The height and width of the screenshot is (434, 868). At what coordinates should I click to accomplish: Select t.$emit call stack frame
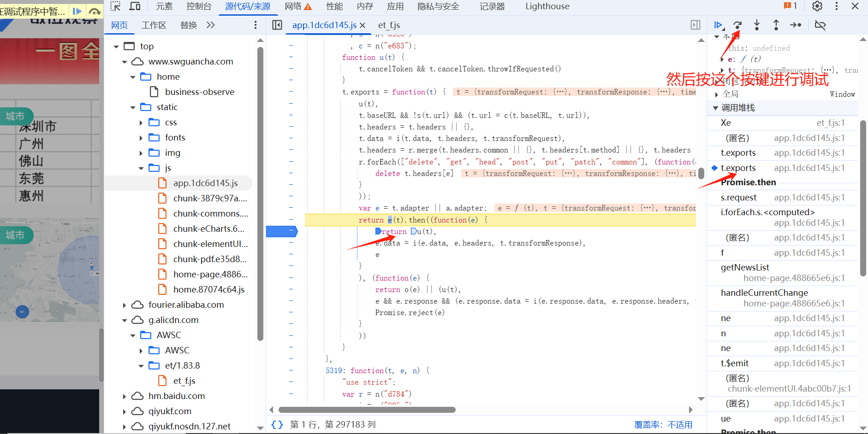pos(783,364)
